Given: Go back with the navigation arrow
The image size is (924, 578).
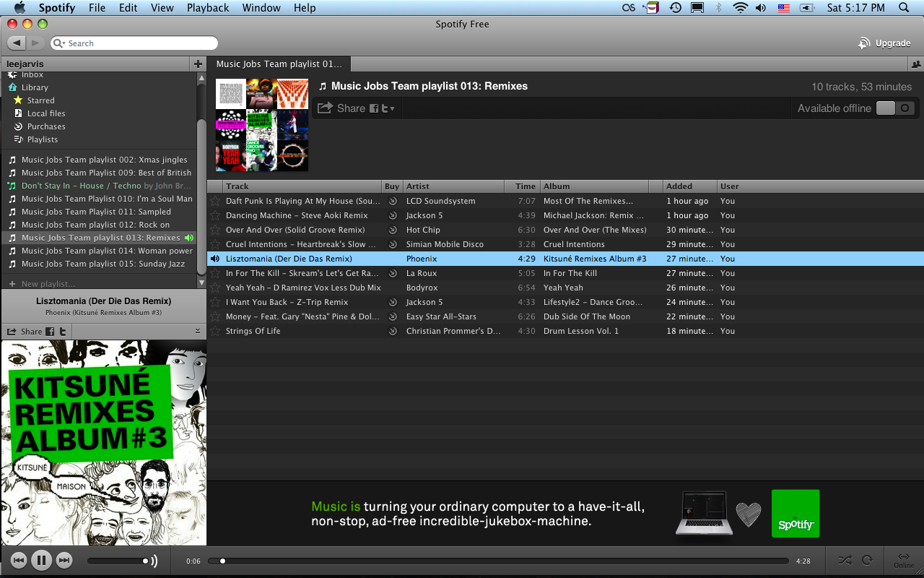Looking at the screenshot, I should 17,43.
